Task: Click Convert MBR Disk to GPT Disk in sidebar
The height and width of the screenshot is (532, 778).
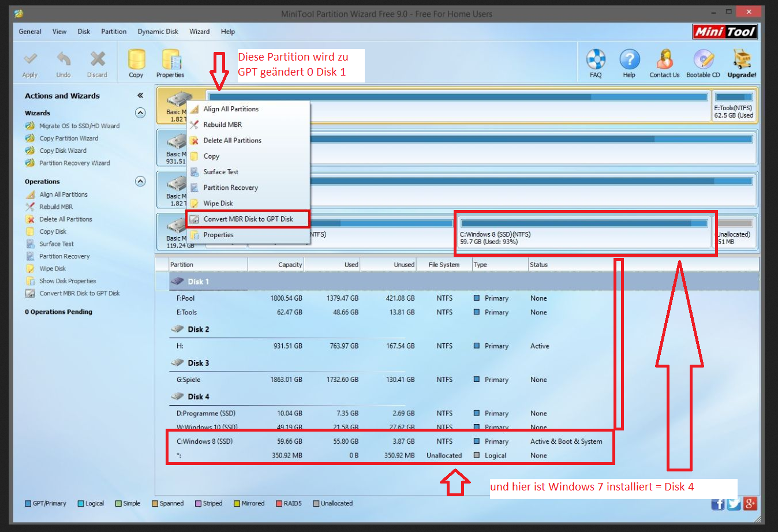Action: click(80, 293)
